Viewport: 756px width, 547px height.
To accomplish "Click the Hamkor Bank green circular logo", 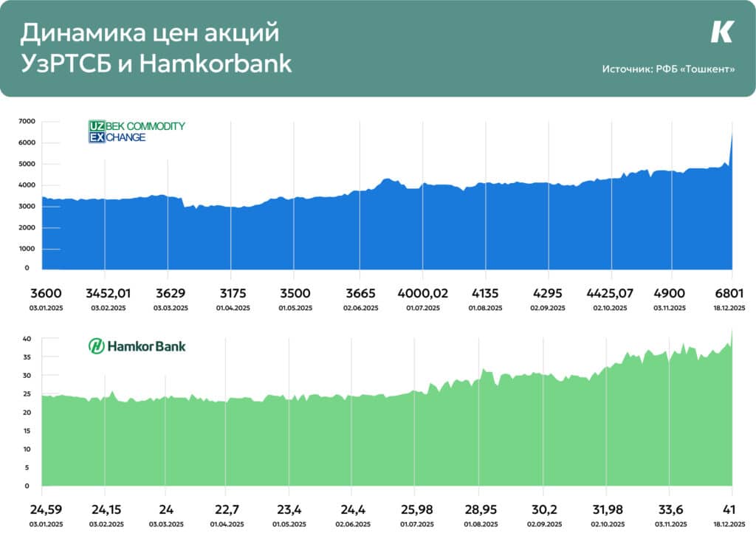I will click(x=97, y=345).
